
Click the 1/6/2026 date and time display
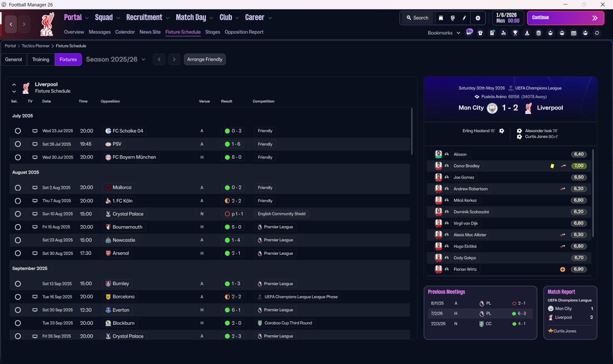pos(508,18)
